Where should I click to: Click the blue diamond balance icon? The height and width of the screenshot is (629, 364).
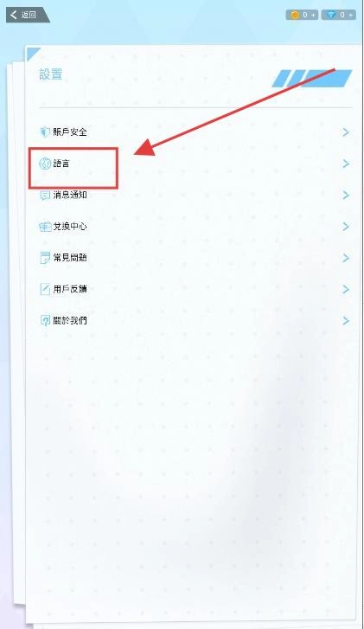331,15
